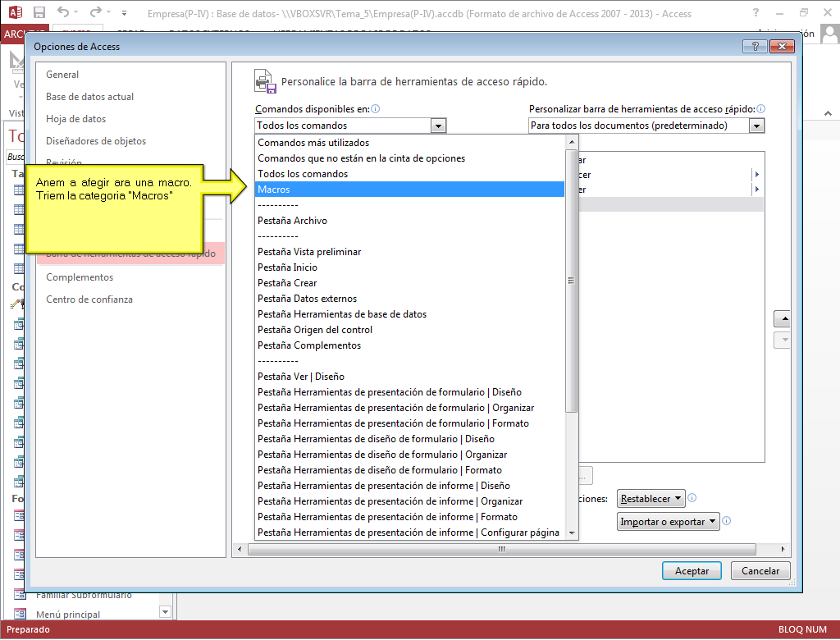Choose Pestaña Datos externos in the list
This screenshot has width=840, height=640.
click(410, 298)
